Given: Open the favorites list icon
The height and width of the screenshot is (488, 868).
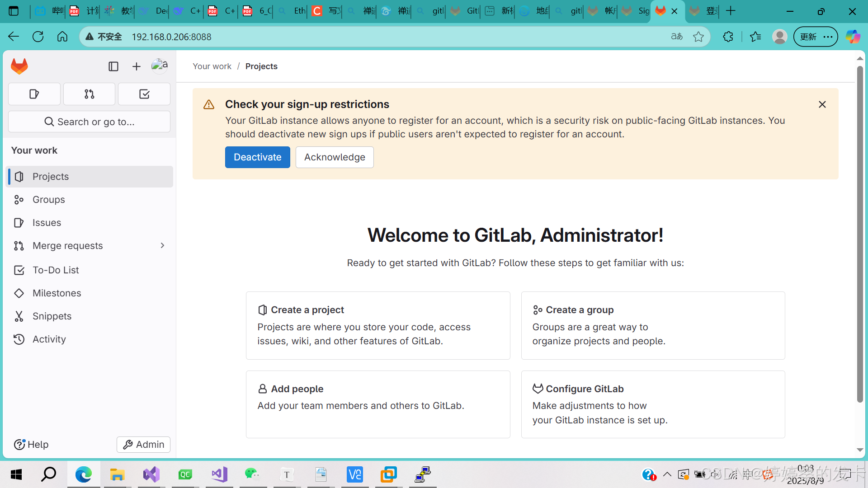Looking at the screenshot, I should pos(755,37).
